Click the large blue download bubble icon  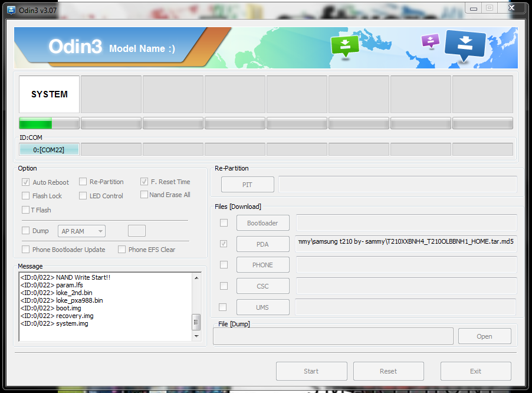[465, 45]
